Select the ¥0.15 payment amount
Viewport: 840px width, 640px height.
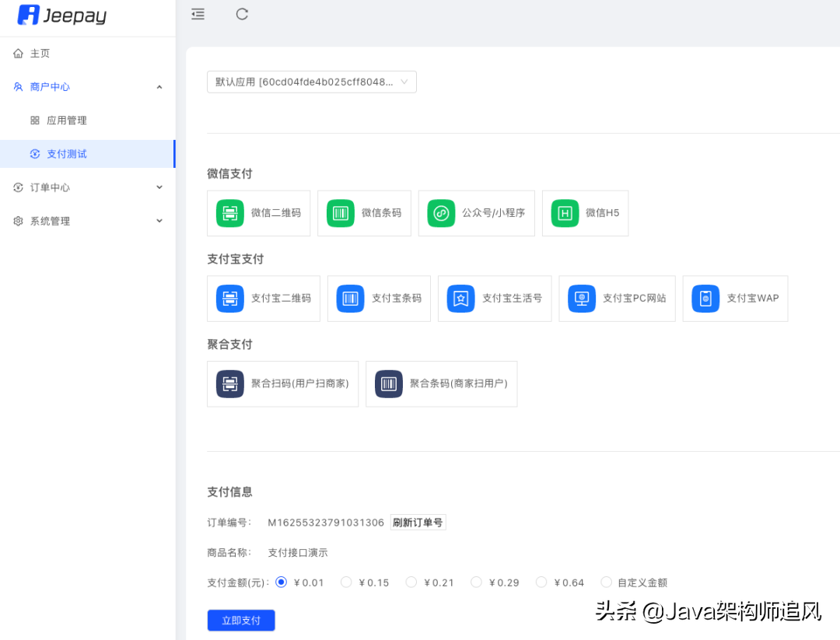point(346,582)
